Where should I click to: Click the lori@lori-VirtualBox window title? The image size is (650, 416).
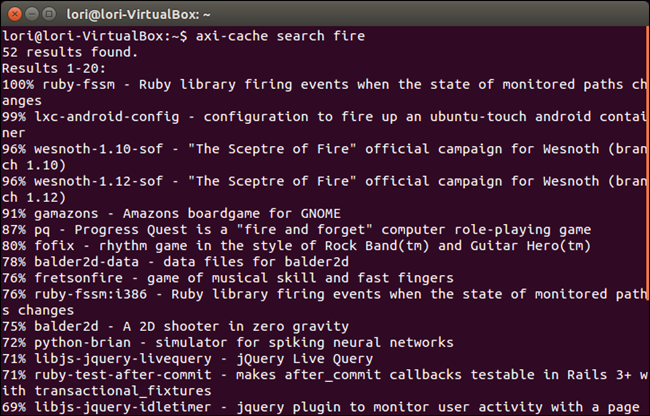(138, 15)
